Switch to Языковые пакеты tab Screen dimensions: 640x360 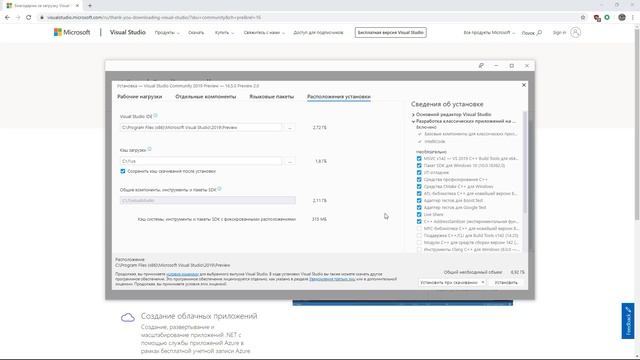point(271,97)
